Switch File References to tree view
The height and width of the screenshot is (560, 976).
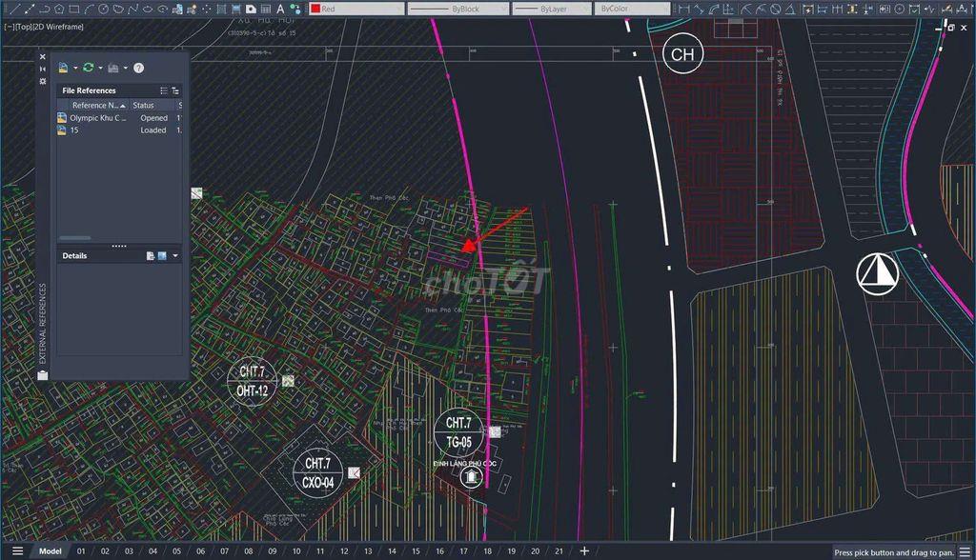click(175, 90)
